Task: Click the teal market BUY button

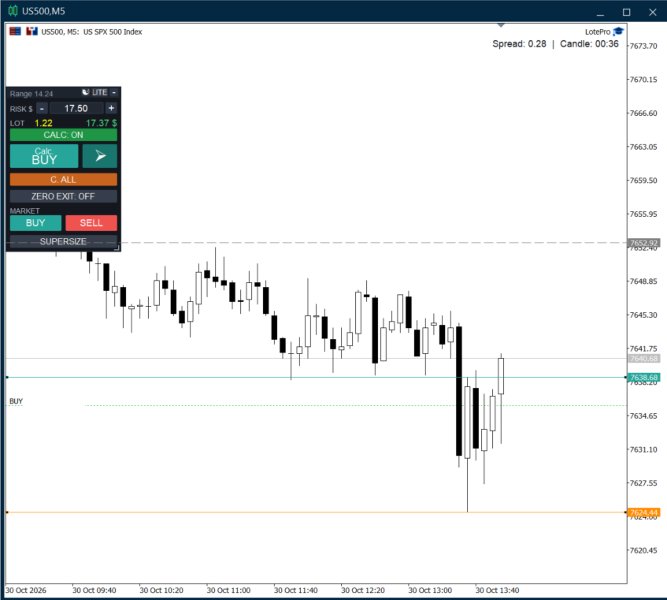Action: [35, 223]
